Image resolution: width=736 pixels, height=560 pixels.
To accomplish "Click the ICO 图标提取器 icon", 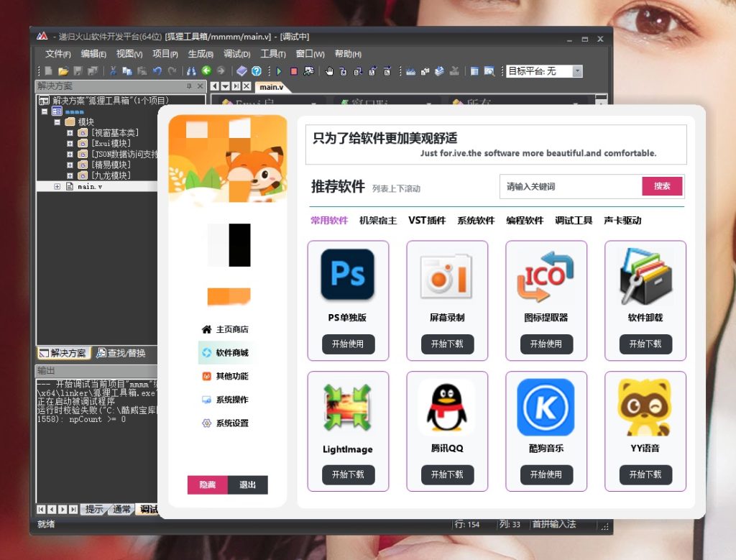I will [546, 276].
